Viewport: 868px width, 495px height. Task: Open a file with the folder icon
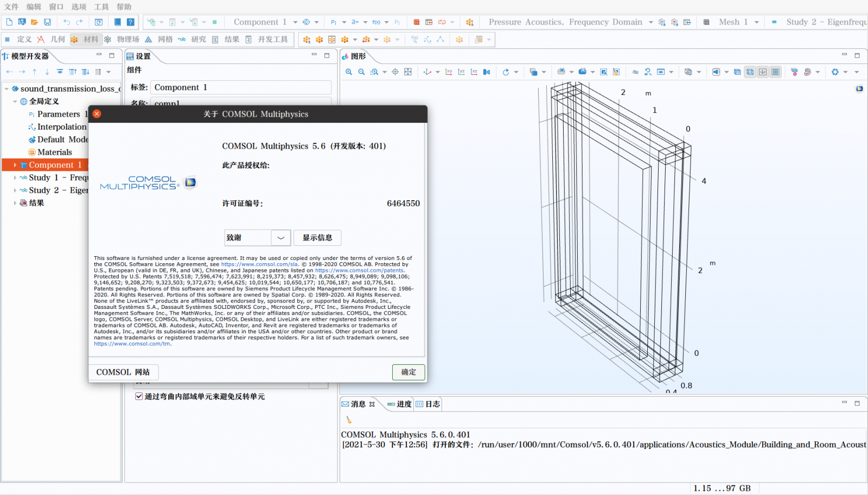pos(35,22)
